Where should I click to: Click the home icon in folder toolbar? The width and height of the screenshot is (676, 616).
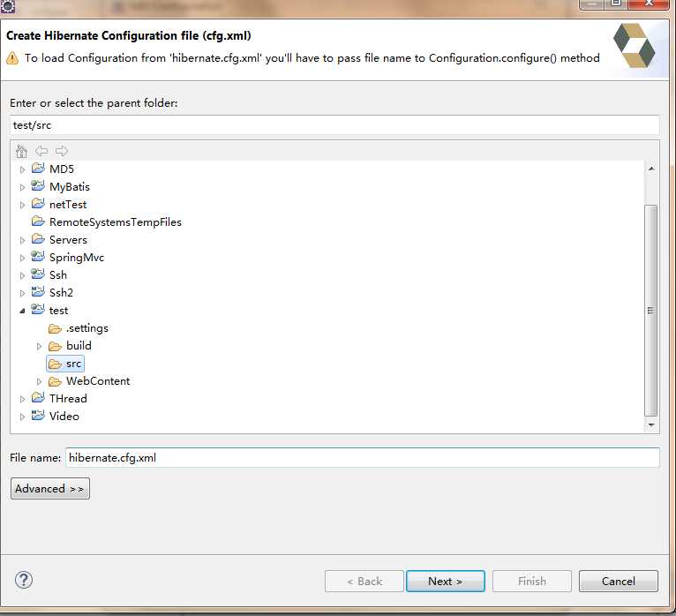click(x=21, y=151)
